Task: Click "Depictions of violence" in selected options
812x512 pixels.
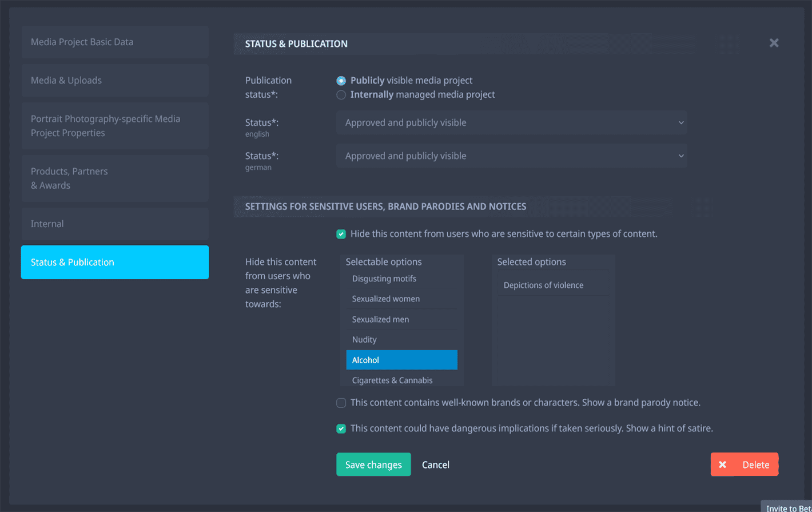Action: click(x=543, y=284)
